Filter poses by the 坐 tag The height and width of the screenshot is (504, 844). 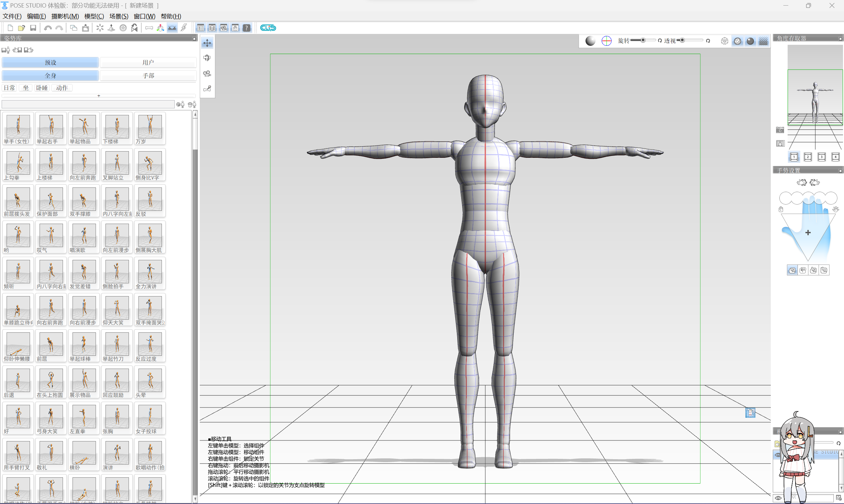tap(25, 88)
